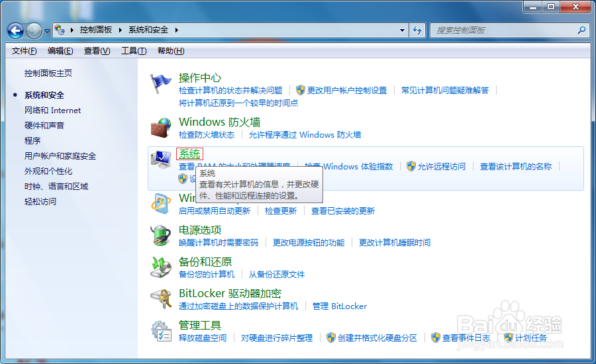Click the System computer monitor icon
The height and width of the screenshot is (364, 596).
pyautogui.click(x=161, y=159)
